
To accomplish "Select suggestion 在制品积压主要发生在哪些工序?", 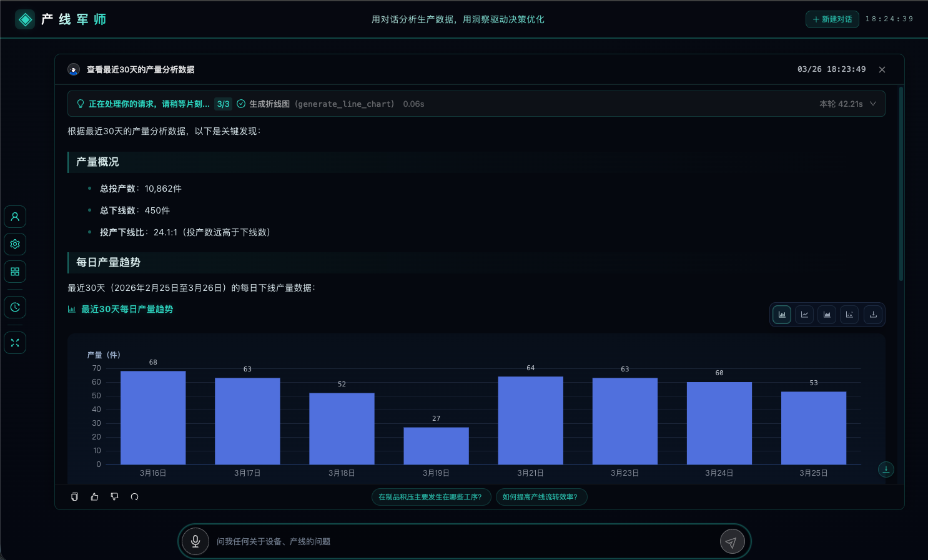I will (430, 497).
